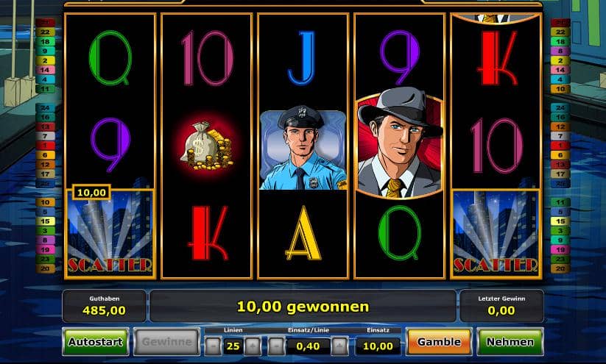Click the green Q symbol on first reel
This screenshot has width=606, height=364.
pos(110,58)
